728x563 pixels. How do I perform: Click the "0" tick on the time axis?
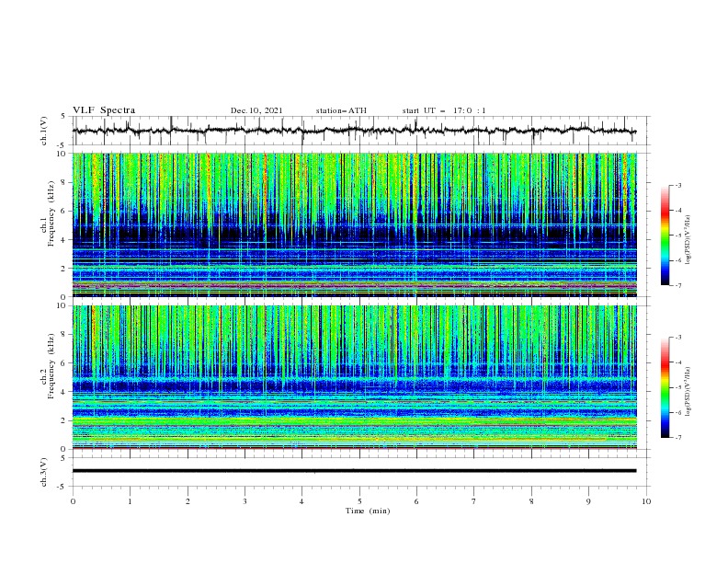pyautogui.click(x=73, y=501)
